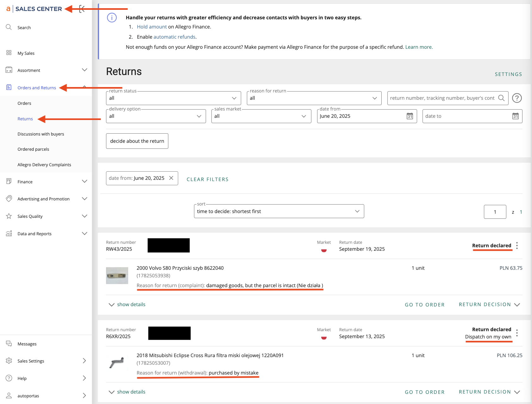Click the Search magnifier icon in sidebar
The height and width of the screenshot is (404, 532).
pos(9,27)
